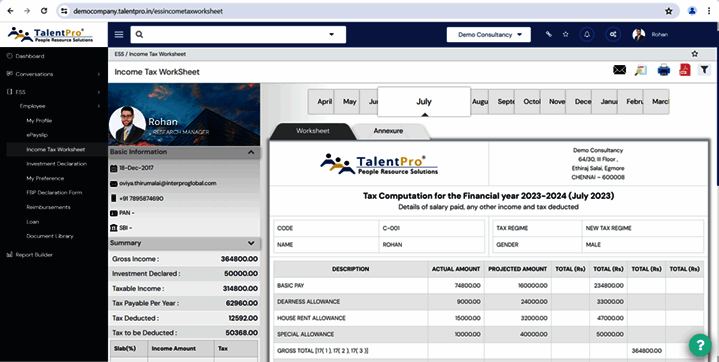Open the filter funnel icon

click(704, 70)
